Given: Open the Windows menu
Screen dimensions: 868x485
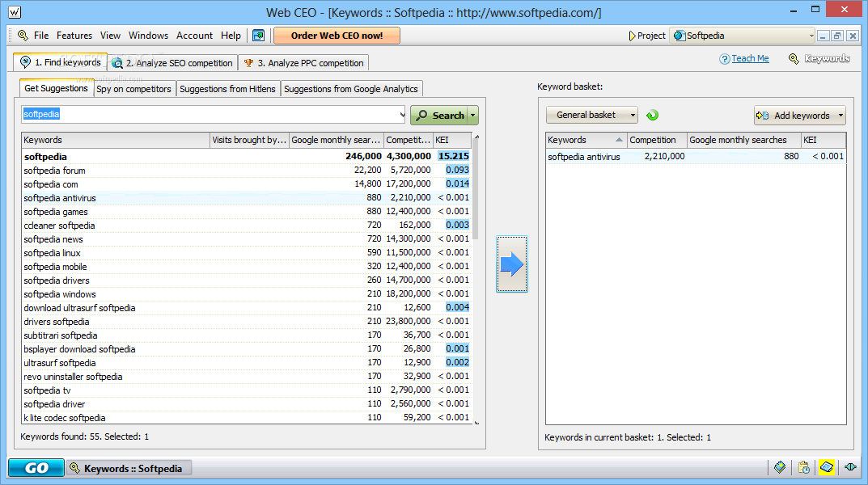Looking at the screenshot, I should tap(148, 36).
